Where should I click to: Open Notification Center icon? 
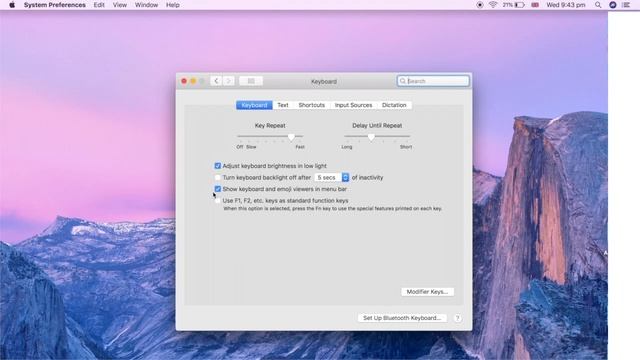tap(627, 5)
